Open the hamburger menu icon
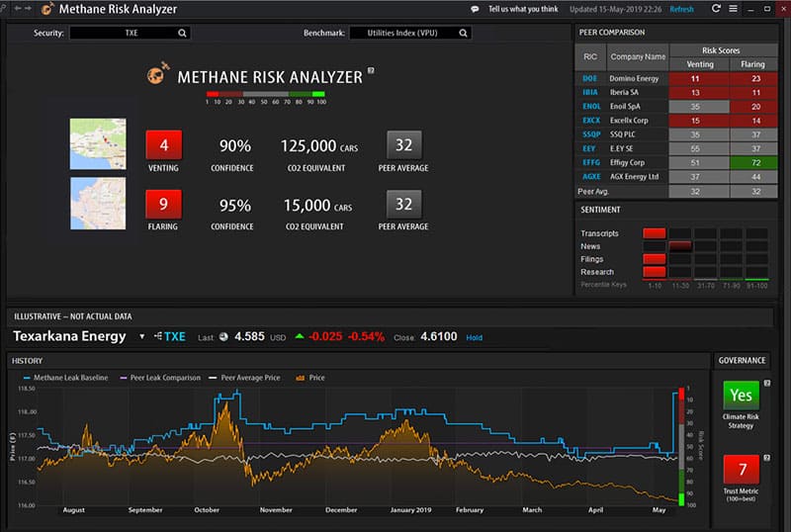The height and width of the screenshot is (532, 791). click(733, 9)
